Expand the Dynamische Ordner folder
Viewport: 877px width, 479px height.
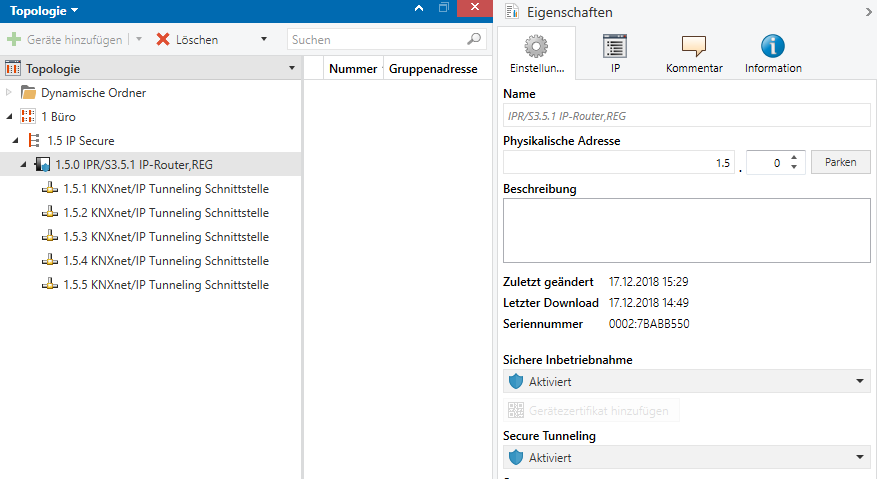point(9,92)
